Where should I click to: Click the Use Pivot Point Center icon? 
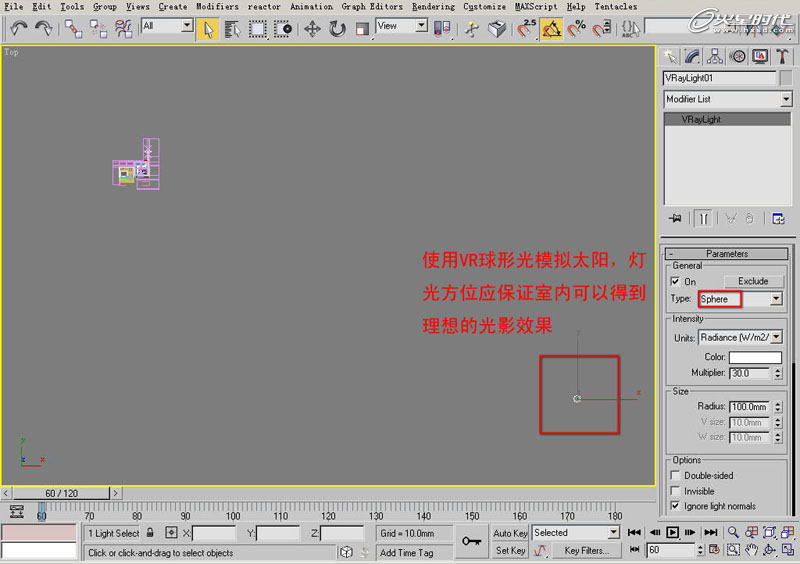click(x=442, y=29)
